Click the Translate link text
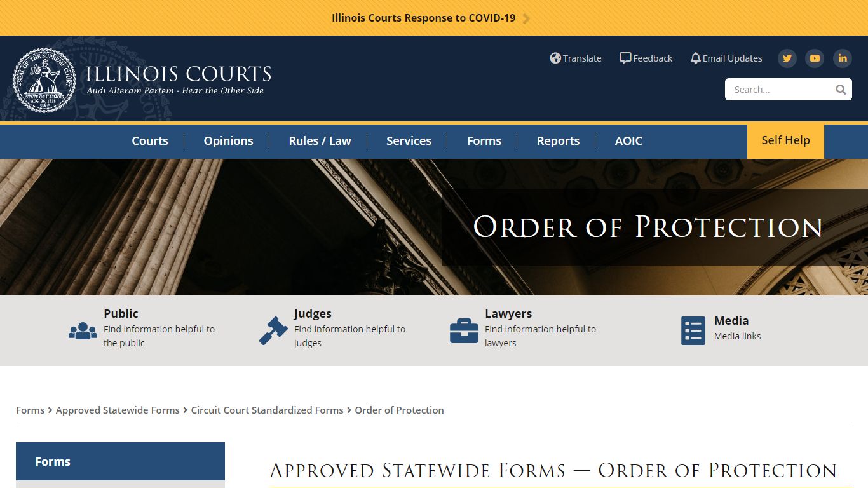868x488 pixels. [x=582, y=58]
